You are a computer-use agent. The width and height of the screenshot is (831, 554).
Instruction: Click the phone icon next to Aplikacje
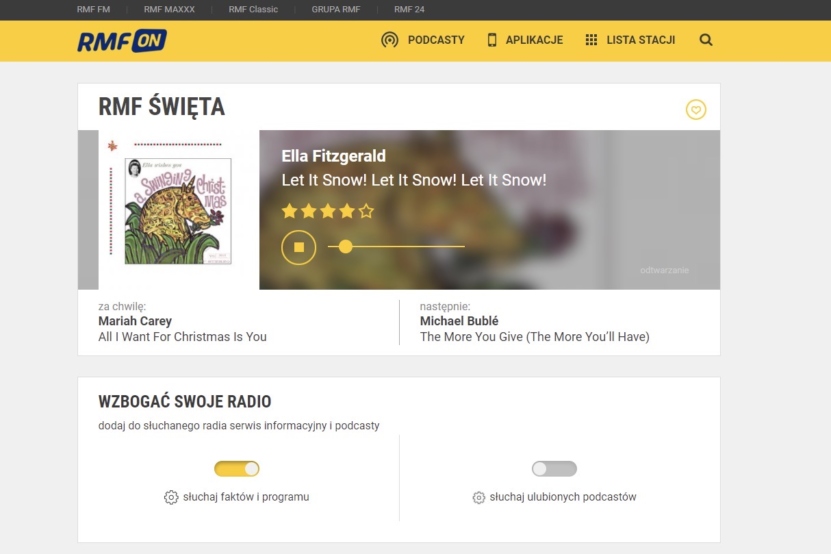492,40
